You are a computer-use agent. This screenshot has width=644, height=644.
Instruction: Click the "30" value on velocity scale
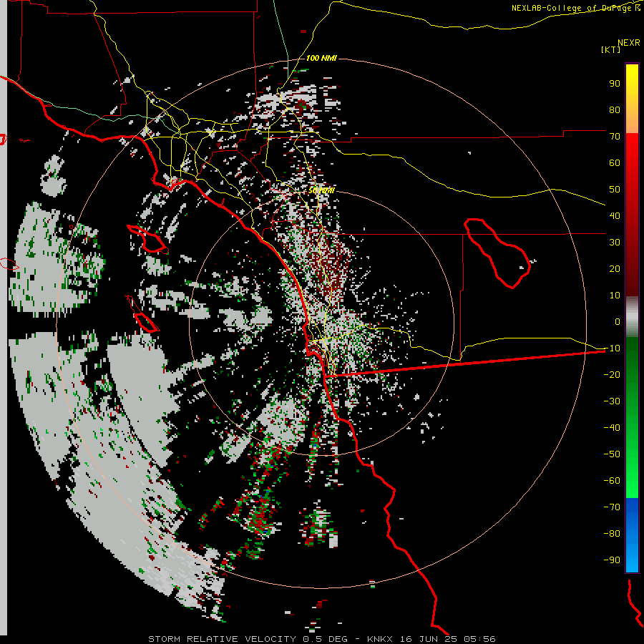pos(615,243)
